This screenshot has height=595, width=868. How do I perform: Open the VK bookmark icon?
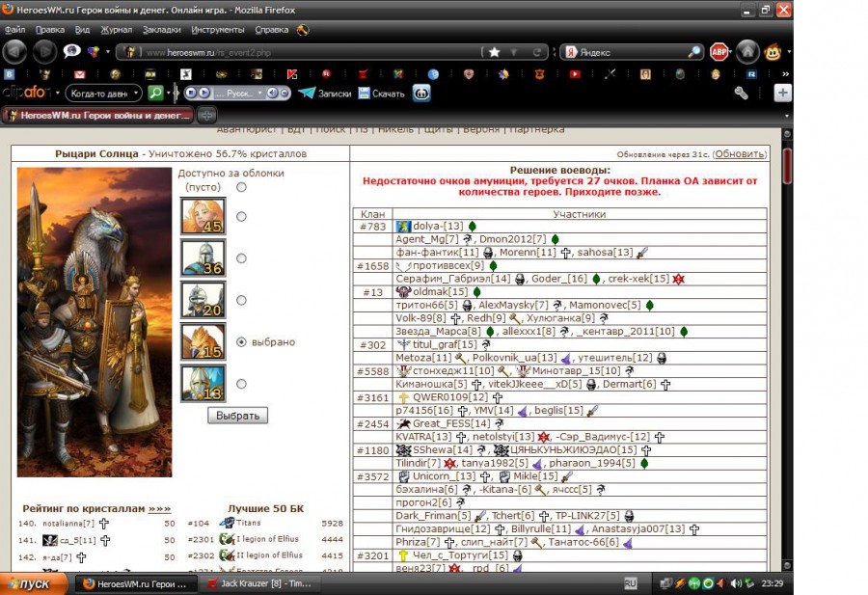[10, 73]
